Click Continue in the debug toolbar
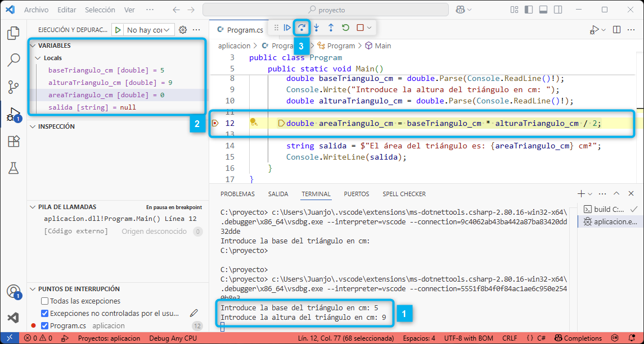This screenshot has height=344, width=644. tap(287, 28)
